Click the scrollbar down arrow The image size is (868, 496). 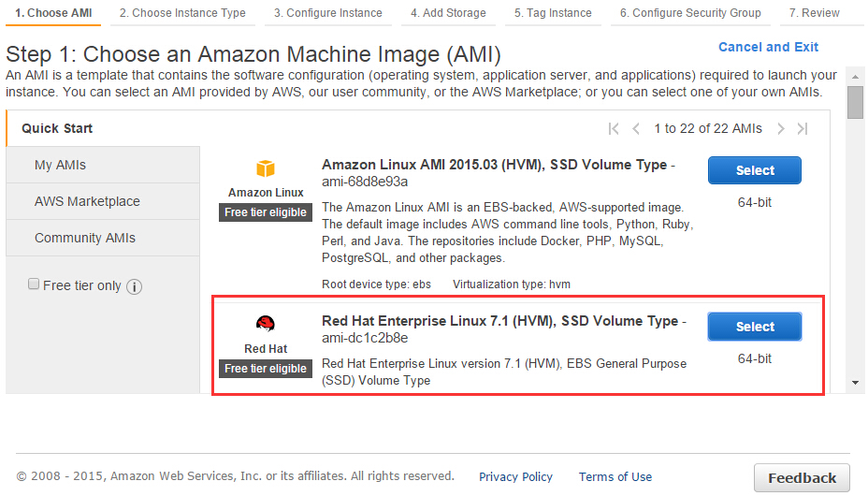pos(855,383)
